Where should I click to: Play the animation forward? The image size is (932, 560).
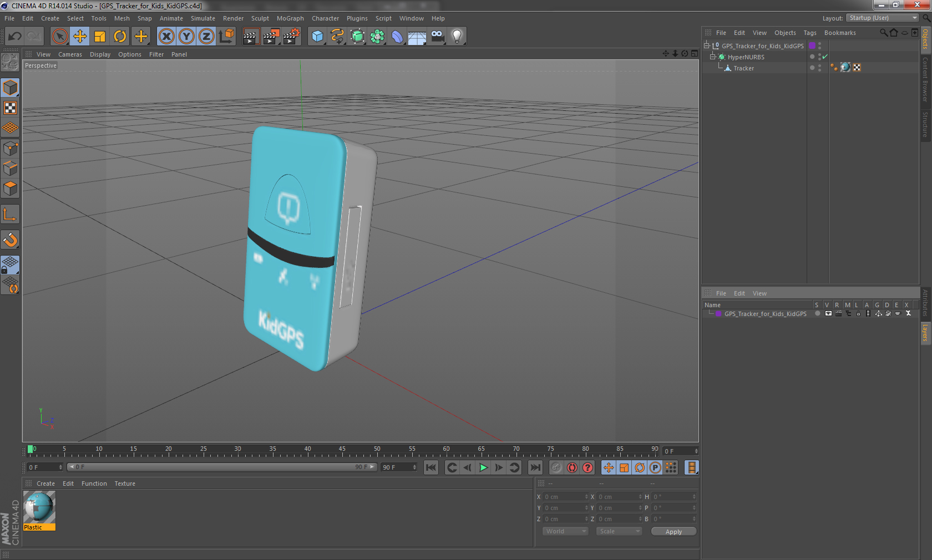pos(483,468)
